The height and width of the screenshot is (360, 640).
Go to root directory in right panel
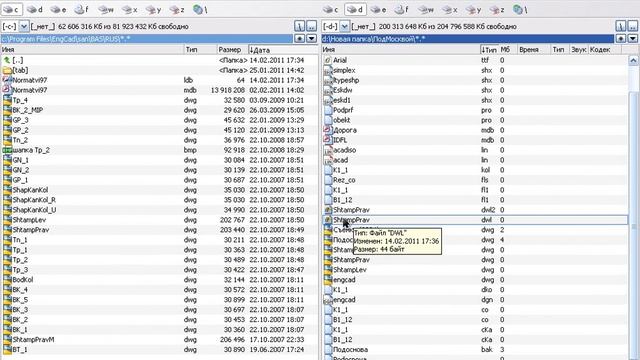620,26
